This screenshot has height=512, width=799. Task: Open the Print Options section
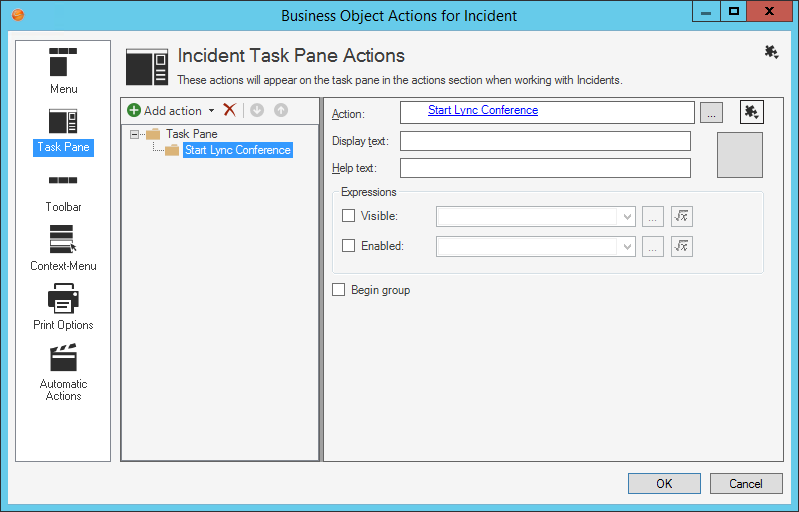coord(63,307)
